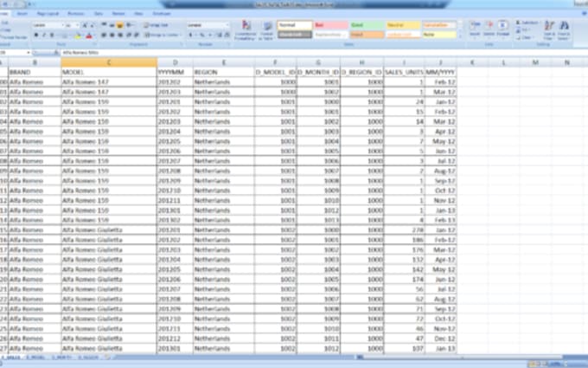Click the Delete cells icon
Viewport: 588px width, 368px height.
(x=489, y=29)
